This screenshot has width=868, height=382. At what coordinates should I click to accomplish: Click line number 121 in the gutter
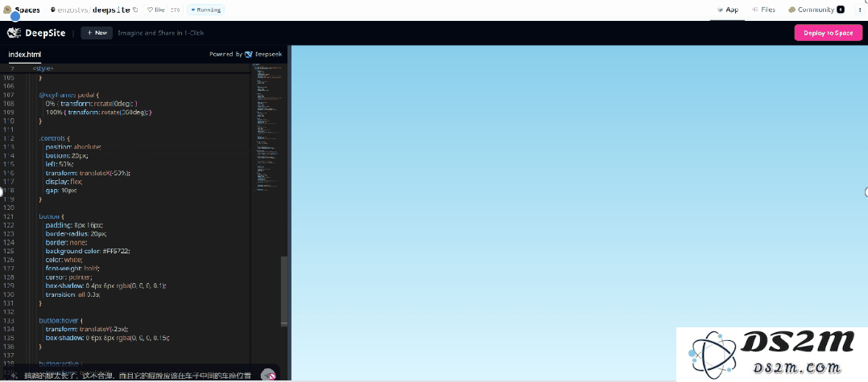(x=9, y=216)
